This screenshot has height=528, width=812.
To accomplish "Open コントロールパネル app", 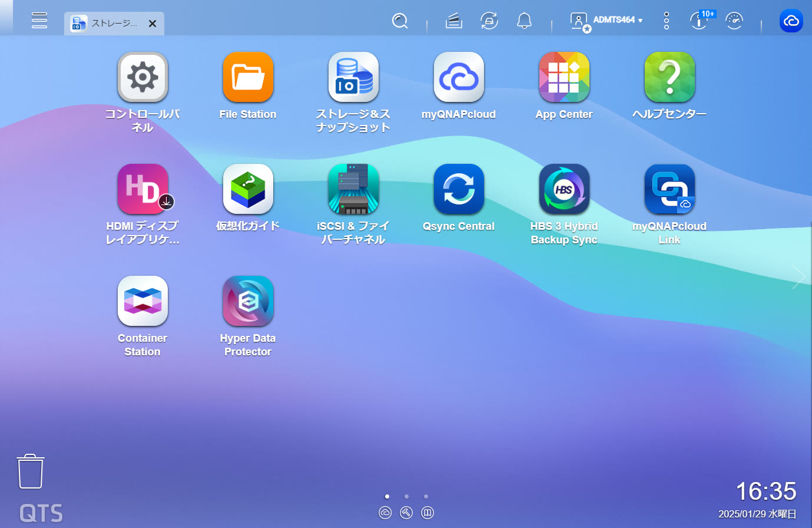I will (x=142, y=77).
